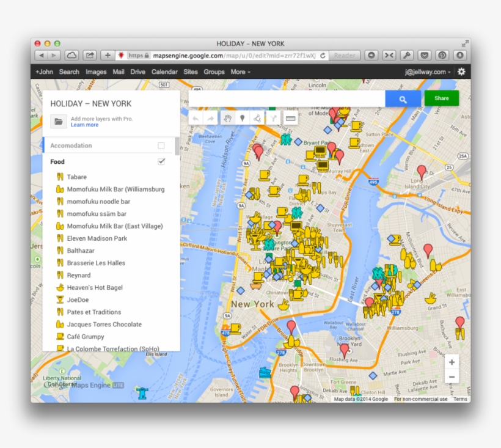
Task: Select the hand pan tool
Action: [x=227, y=119]
